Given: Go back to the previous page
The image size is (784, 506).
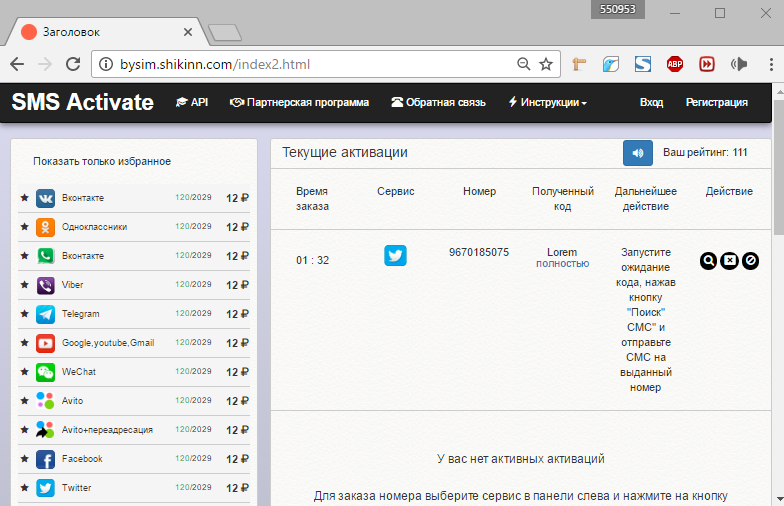Looking at the screenshot, I should 17,64.
